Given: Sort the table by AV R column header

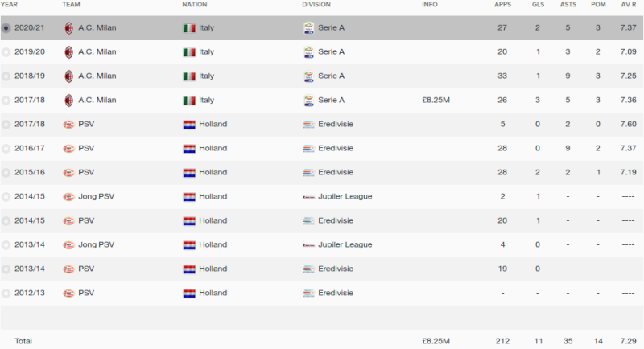Looking at the screenshot, I should (629, 5).
